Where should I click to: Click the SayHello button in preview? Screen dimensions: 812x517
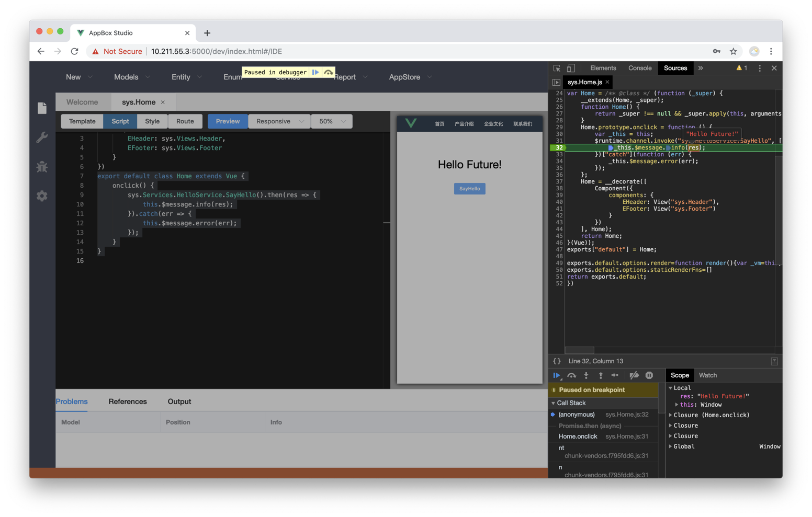tap(469, 189)
